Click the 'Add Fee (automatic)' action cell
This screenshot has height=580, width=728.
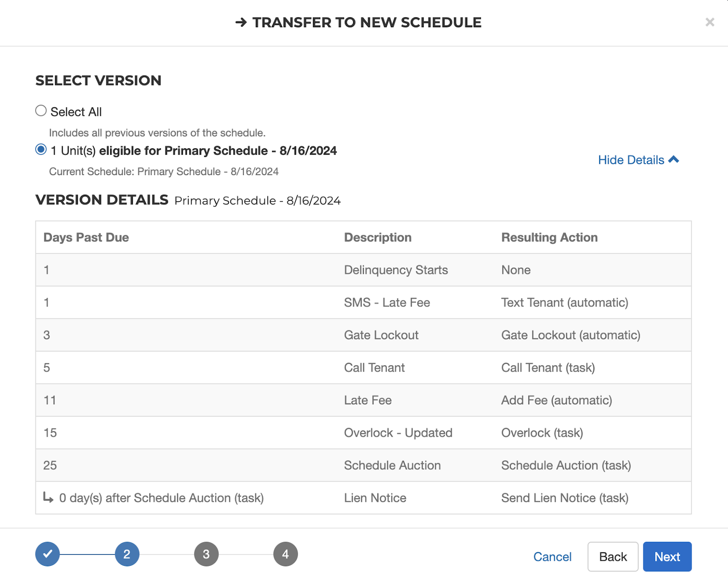pos(556,400)
